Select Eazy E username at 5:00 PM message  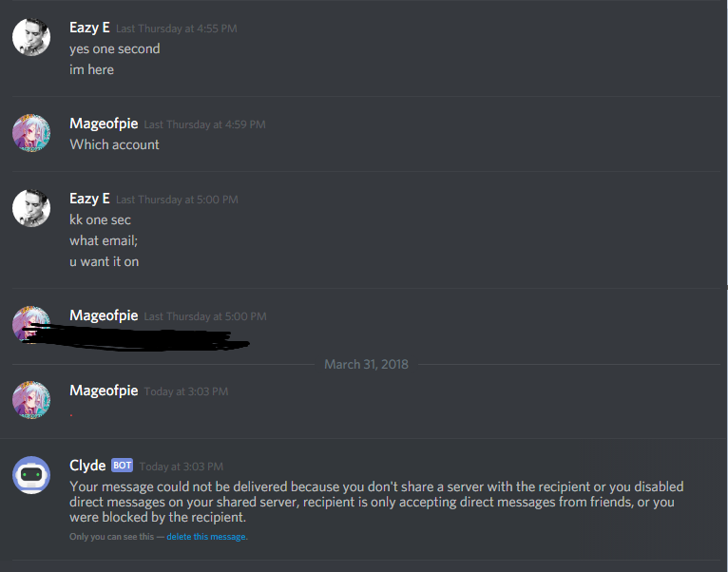pyautogui.click(x=89, y=199)
